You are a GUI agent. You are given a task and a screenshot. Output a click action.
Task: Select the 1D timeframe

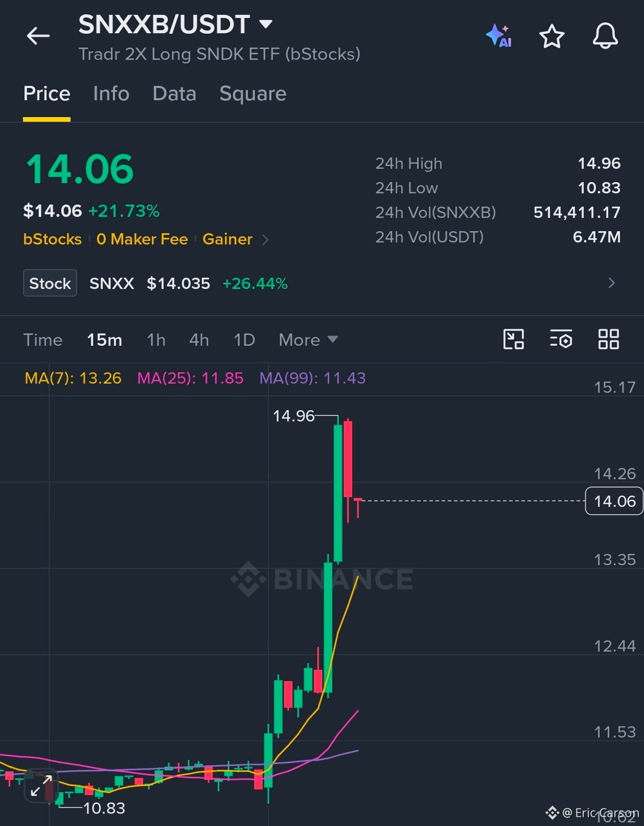pyautogui.click(x=244, y=340)
